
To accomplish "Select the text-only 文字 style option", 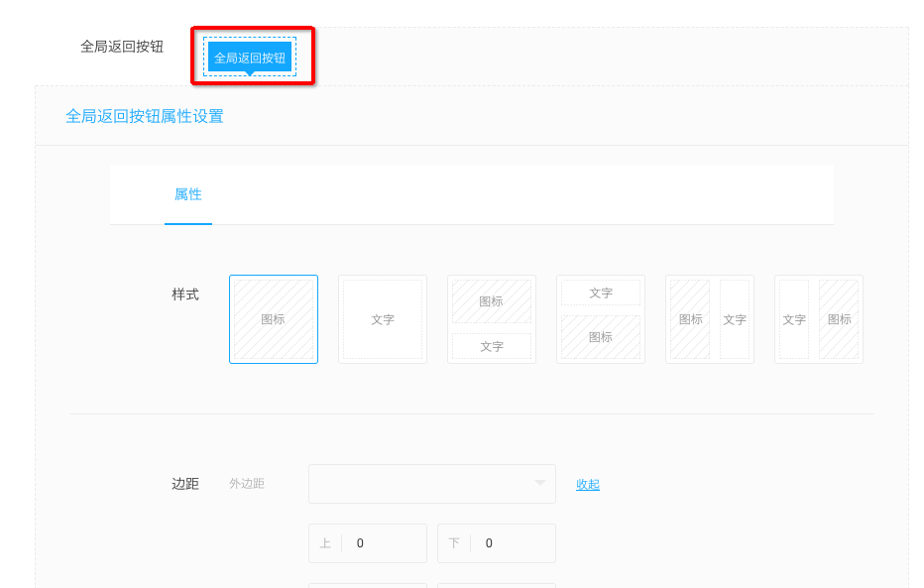I will click(383, 319).
